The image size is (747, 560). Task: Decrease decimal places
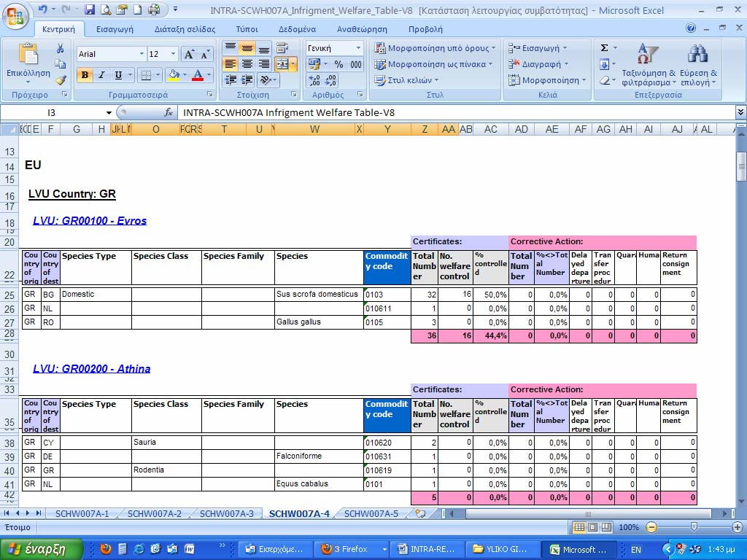point(331,80)
